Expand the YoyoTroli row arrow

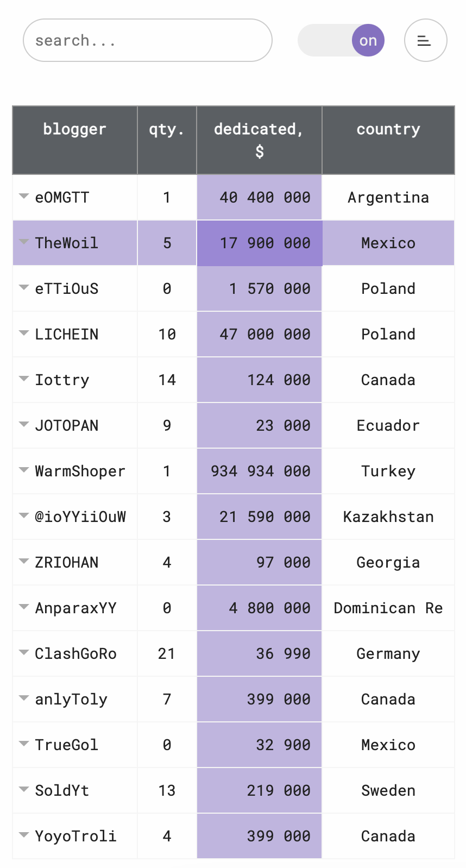click(x=23, y=835)
